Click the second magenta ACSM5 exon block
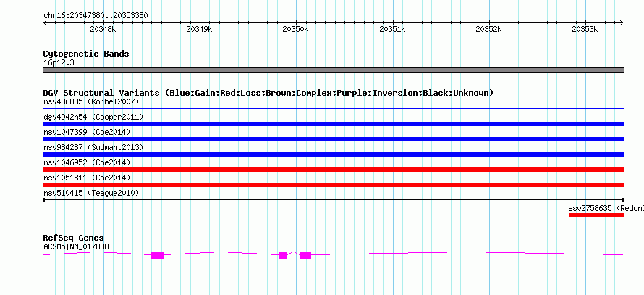644x295 pixels. [x=283, y=255]
